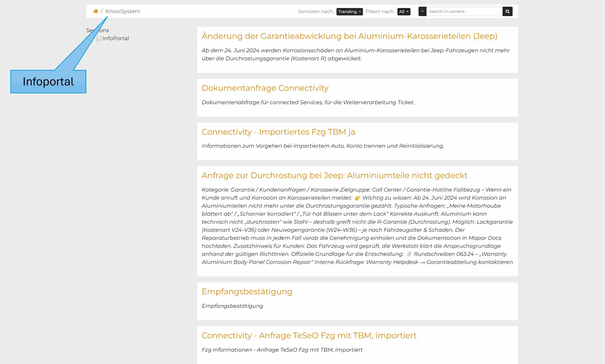Click summary 'Informationen zum Vorgehen bei importiertem Auto'
Screen dimensions: 605x364
pos(323,146)
